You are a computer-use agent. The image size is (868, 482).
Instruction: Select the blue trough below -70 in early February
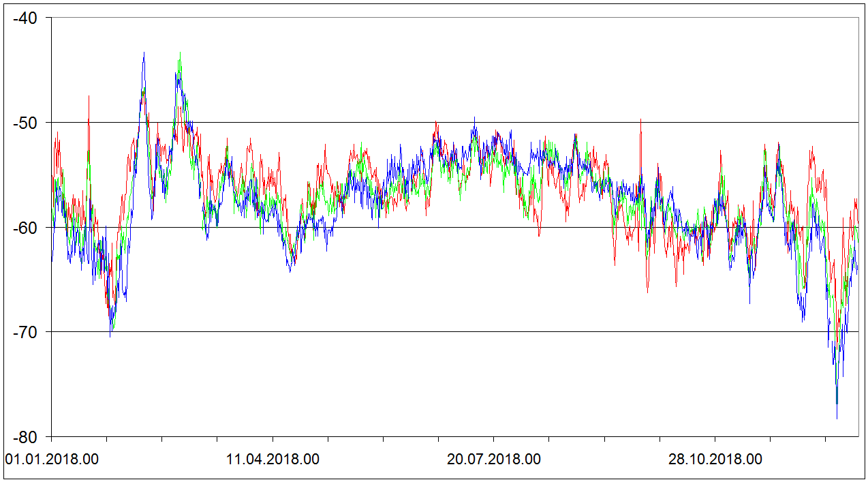click(110, 335)
